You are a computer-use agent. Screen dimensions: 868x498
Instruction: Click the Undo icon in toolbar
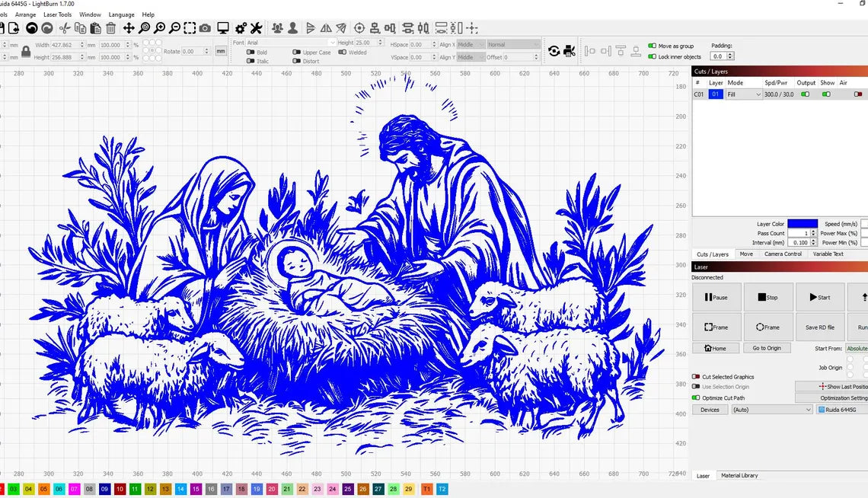(31, 28)
